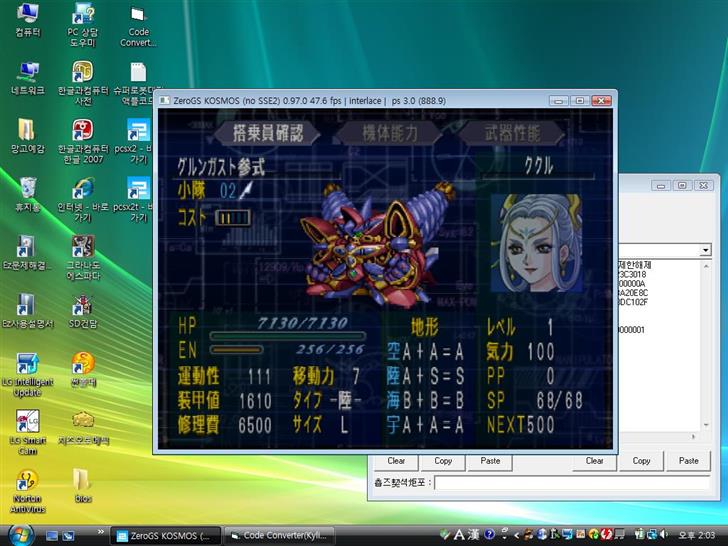Select the Ez문제해결 desktop icon

click(27, 253)
